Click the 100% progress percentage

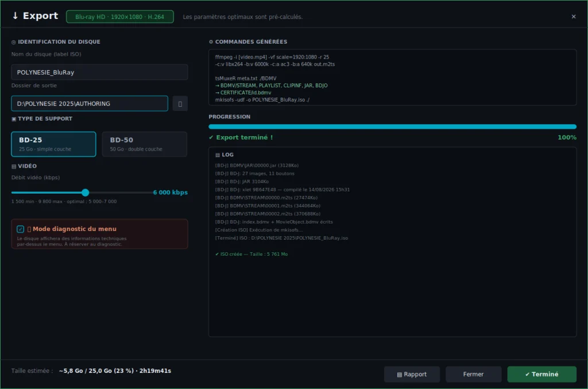(567, 138)
